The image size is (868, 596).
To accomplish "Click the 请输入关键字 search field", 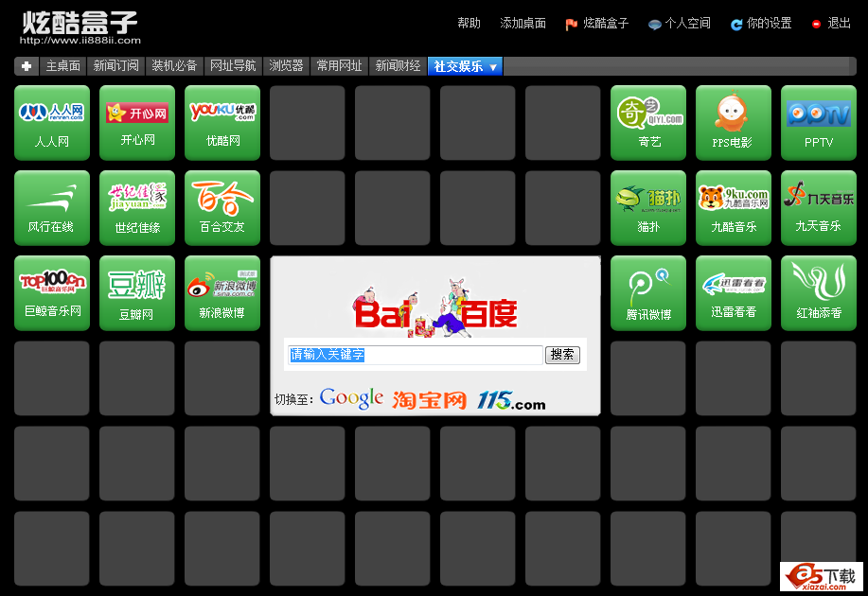I will pyautogui.click(x=416, y=355).
